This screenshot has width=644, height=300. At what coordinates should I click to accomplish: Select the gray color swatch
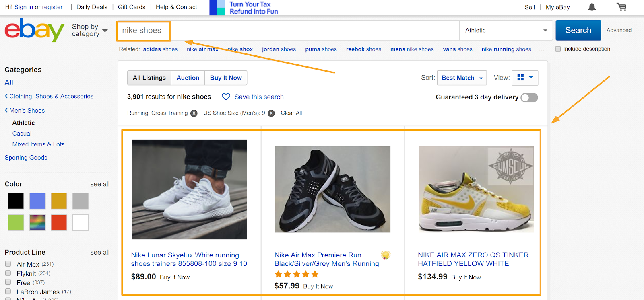pyautogui.click(x=80, y=201)
